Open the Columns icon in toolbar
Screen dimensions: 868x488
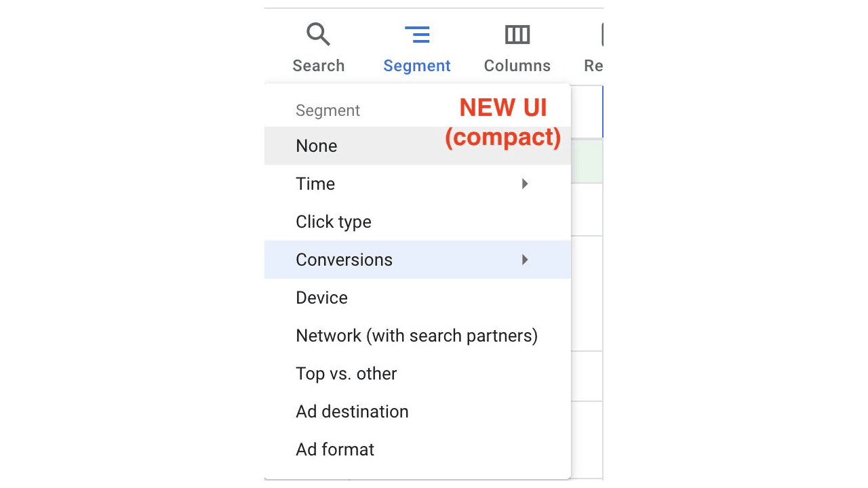click(x=517, y=35)
